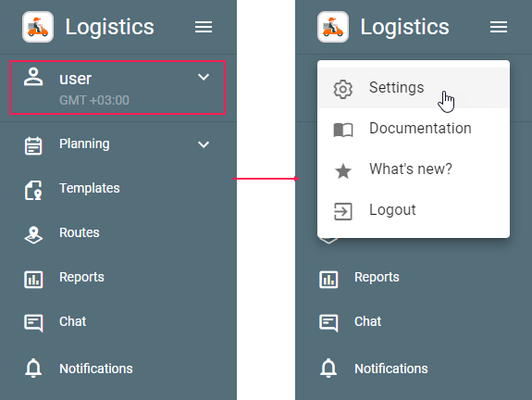The width and height of the screenshot is (532, 400).
Task: Click the left panel hamburger menu icon
Action: [x=204, y=27]
